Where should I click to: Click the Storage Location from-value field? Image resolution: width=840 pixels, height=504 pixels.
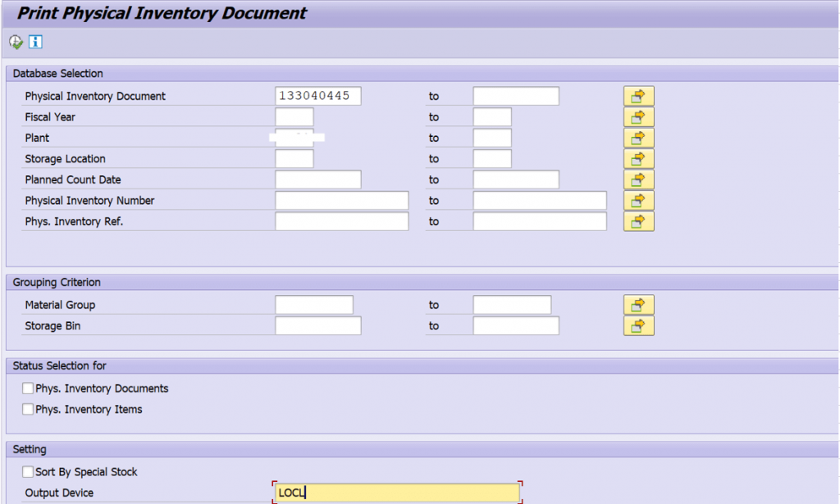click(x=294, y=158)
